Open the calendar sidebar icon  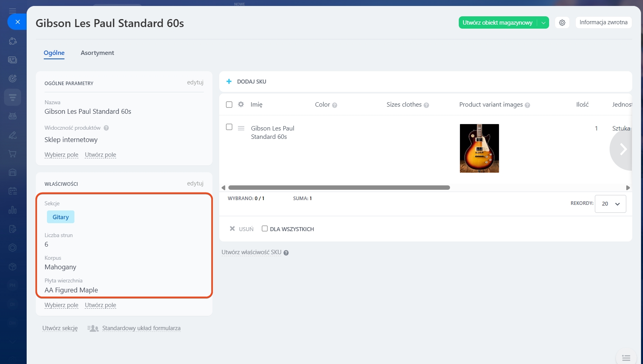(x=13, y=191)
